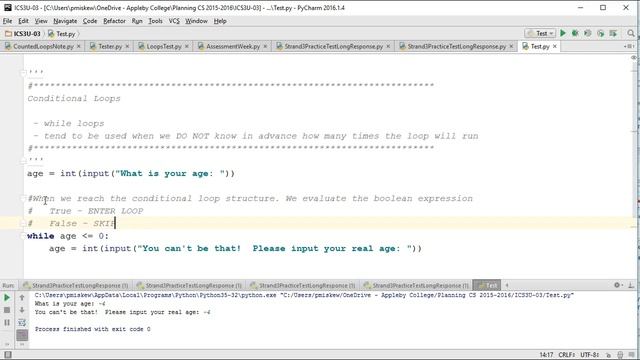Toggle tool window buttons in bottom-left corner

(7, 355)
